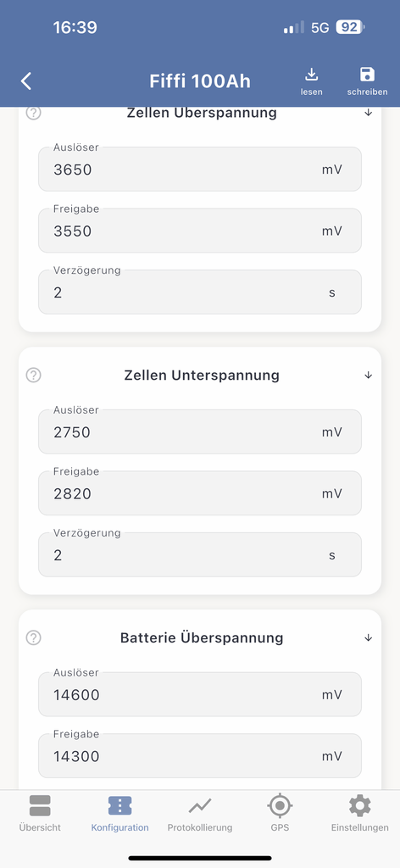Edit Verzögerung field under Zellen Unterspannung
The height and width of the screenshot is (868, 400).
click(x=200, y=554)
